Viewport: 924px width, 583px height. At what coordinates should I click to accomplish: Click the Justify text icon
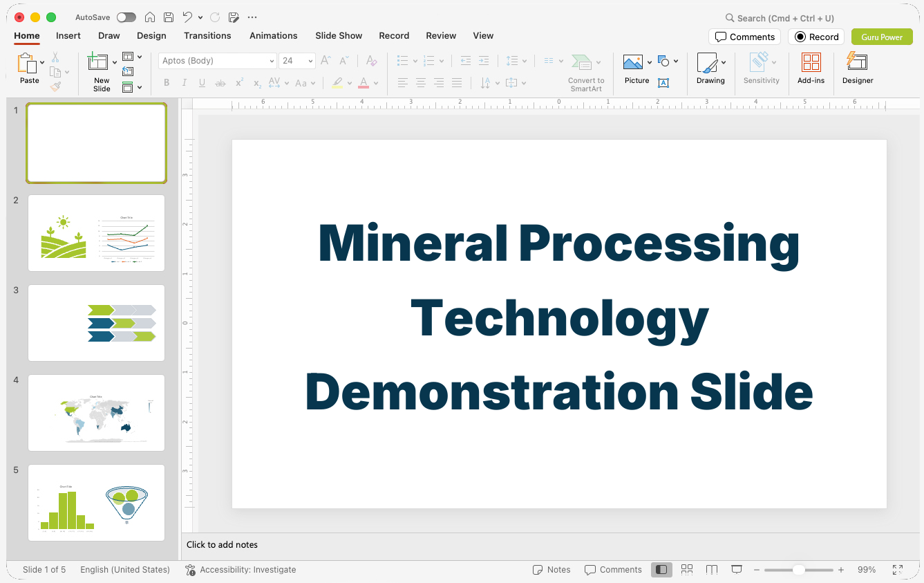(457, 83)
